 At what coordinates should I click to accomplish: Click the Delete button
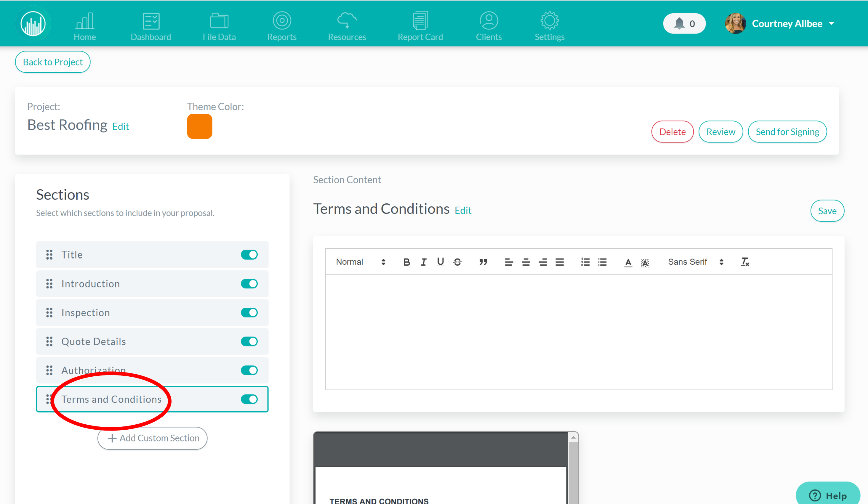672,131
